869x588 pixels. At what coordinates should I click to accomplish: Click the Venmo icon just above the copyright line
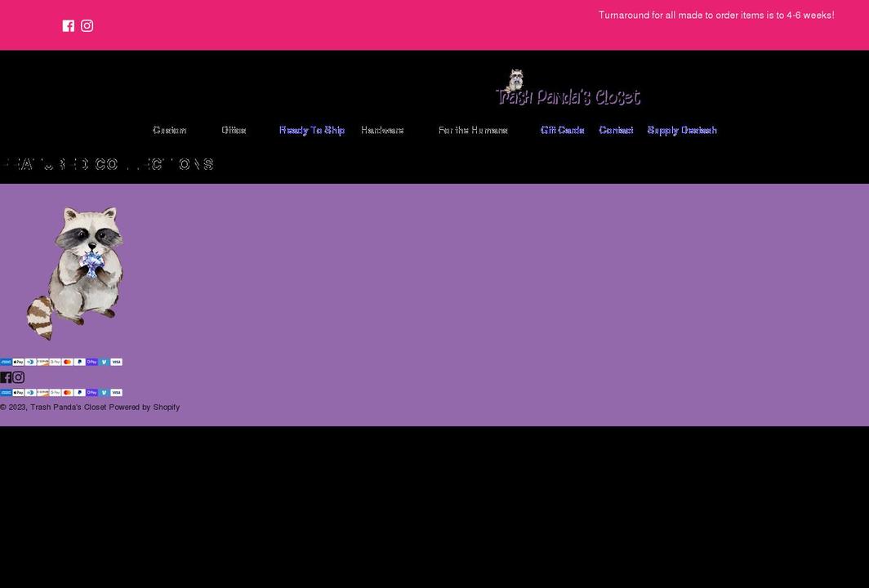(105, 392)
